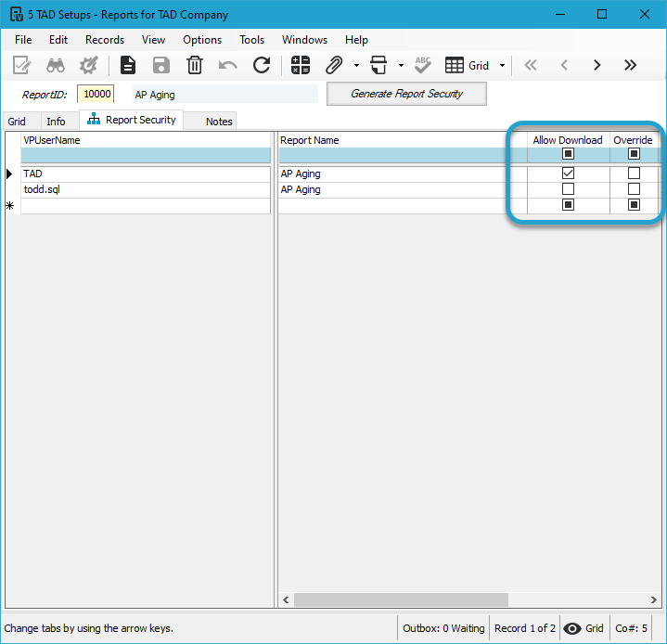Open the binoculars search icon

(56, 66)
